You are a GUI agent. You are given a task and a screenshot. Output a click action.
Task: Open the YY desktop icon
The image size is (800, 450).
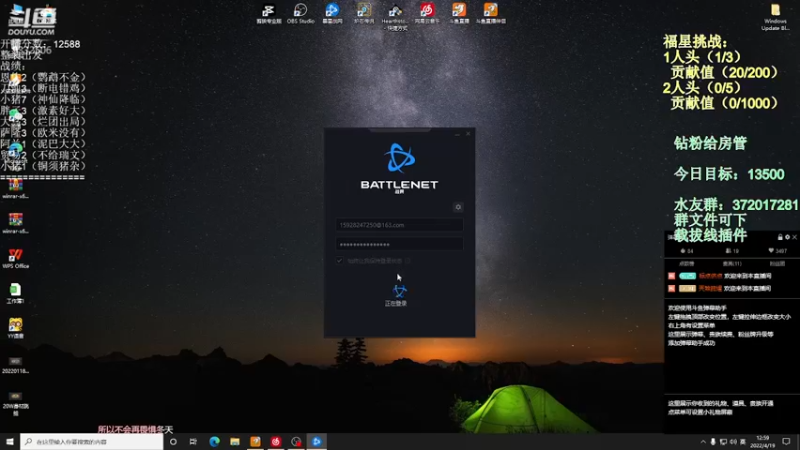click(x=15, y=328)
